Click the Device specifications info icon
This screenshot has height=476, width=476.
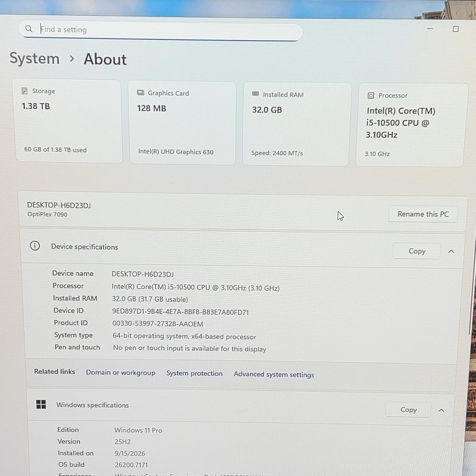coord(35,246)
